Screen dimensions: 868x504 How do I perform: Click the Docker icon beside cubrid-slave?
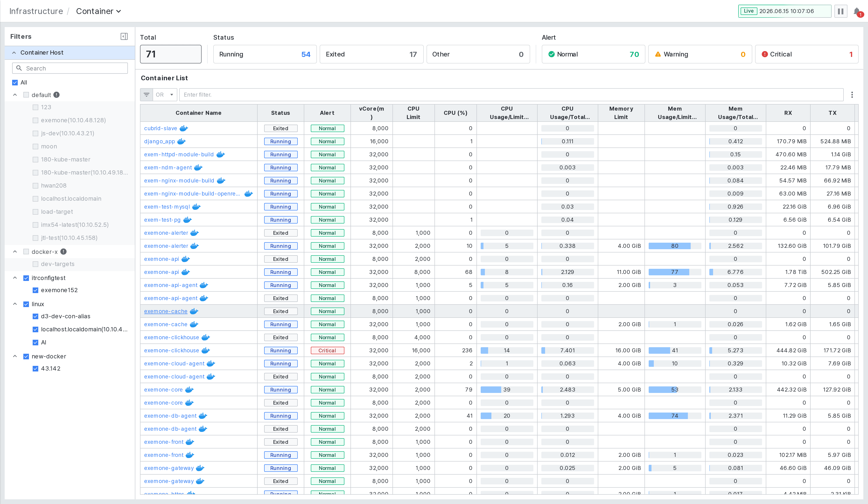184,128
